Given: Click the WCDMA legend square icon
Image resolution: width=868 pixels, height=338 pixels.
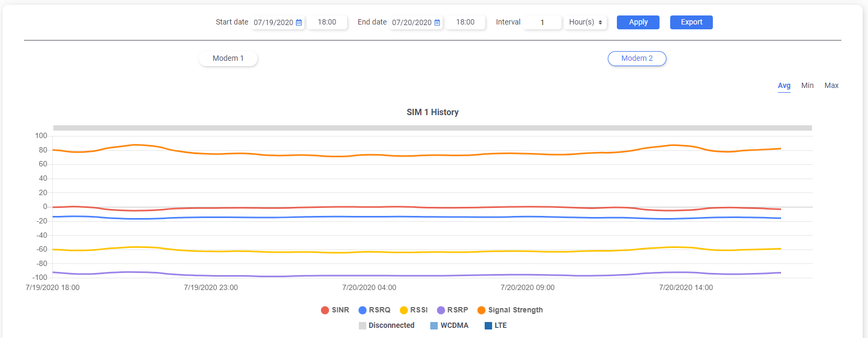Looking at the screenshot, I should [434, 326].
